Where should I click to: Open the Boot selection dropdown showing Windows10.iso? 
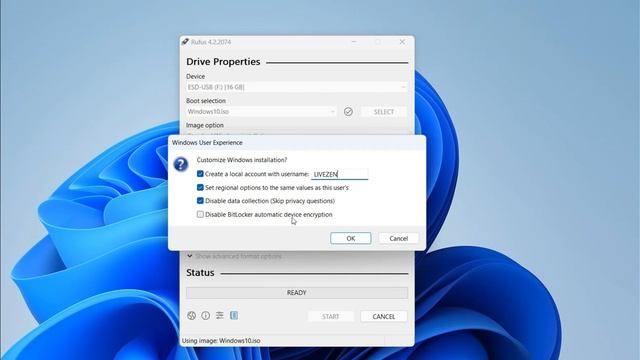point(261,111)
